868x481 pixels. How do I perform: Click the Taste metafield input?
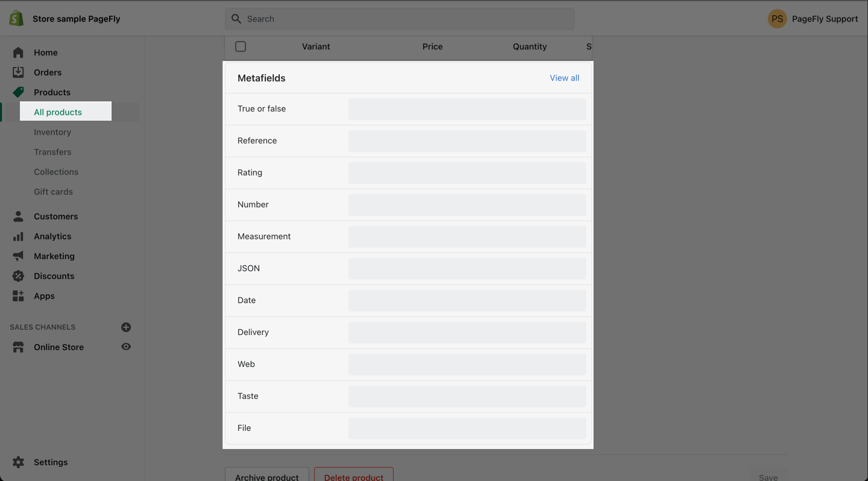point(467,397)
